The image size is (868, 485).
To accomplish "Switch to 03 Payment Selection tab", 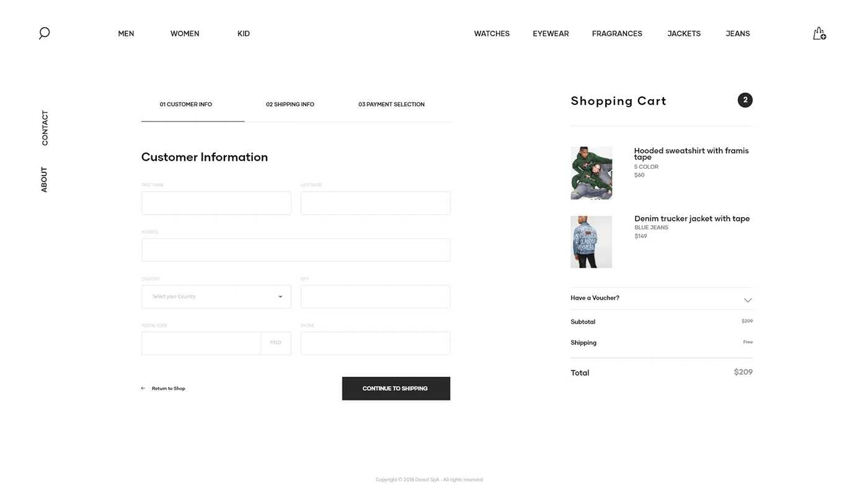I will tap(391, 104).
